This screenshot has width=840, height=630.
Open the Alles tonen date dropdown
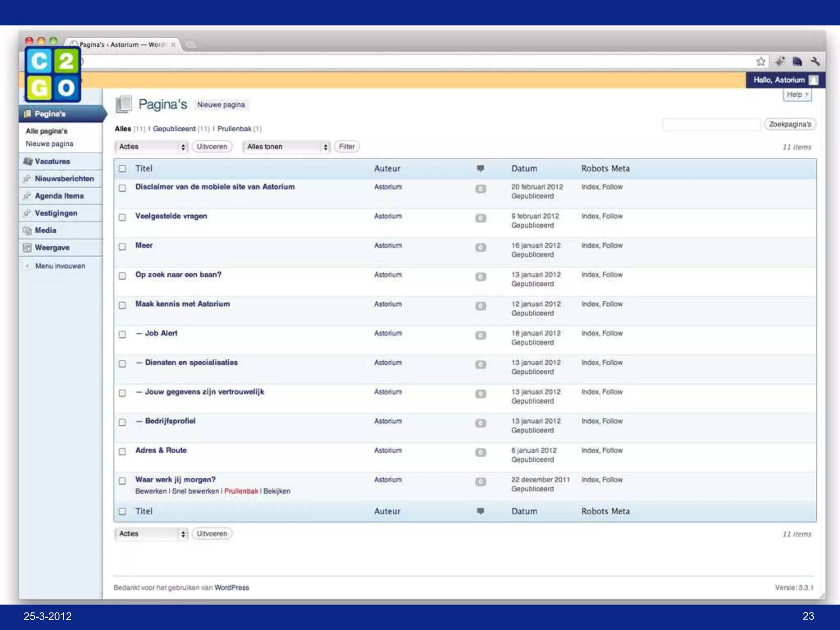(286, 147)
